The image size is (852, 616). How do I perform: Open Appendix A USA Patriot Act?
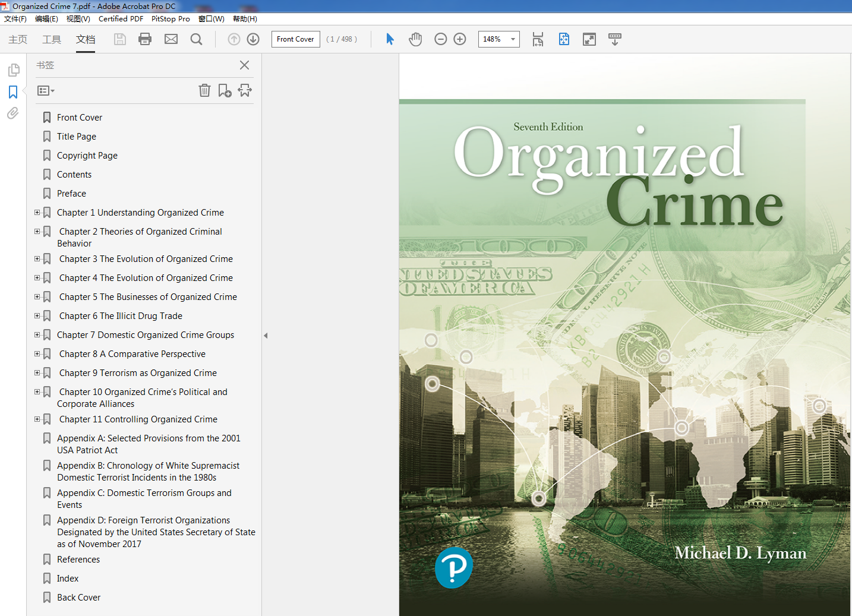coord(149,444)
